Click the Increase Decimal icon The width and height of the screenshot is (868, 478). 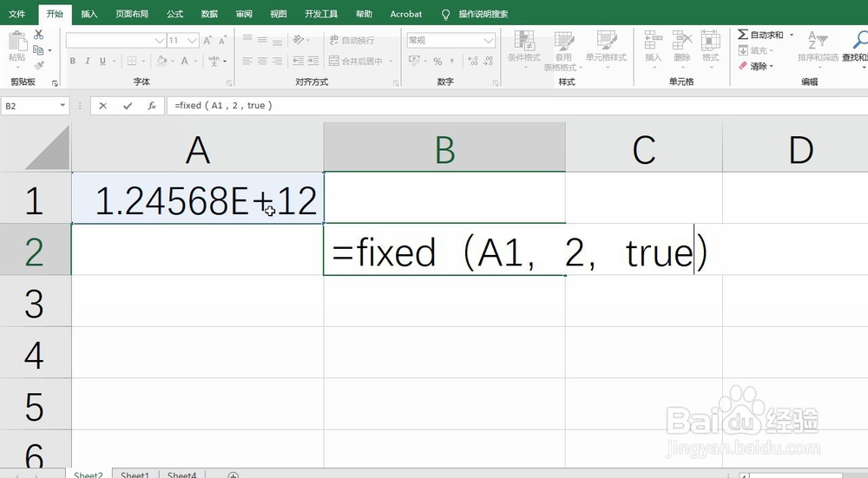pyautogui.click(x=473, y=61)
